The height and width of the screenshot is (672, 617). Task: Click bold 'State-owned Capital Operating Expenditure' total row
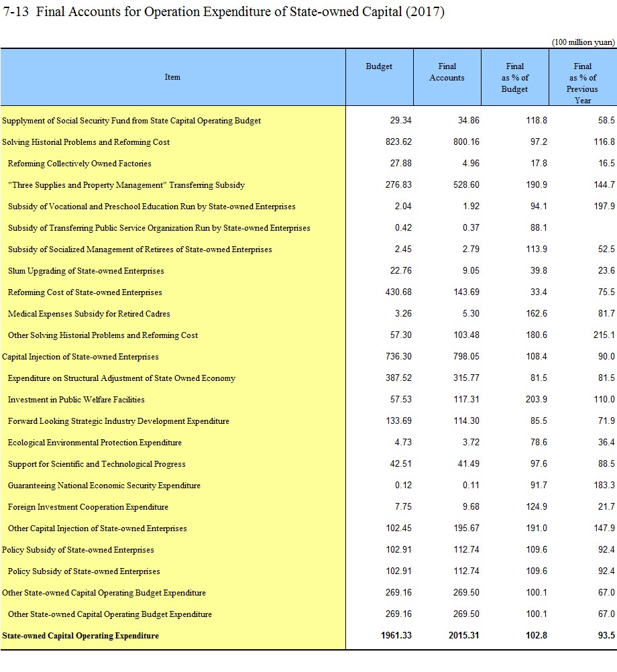(x=80, y=635)
